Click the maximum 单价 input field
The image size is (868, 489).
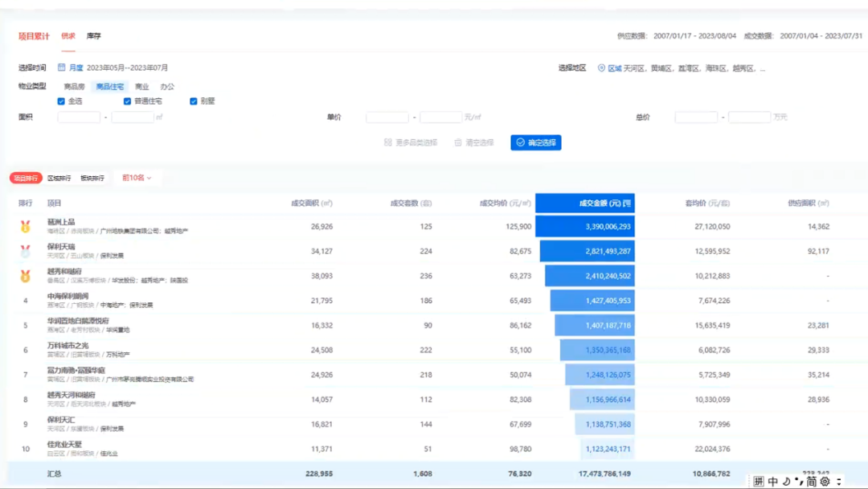[x=440, y=117]
